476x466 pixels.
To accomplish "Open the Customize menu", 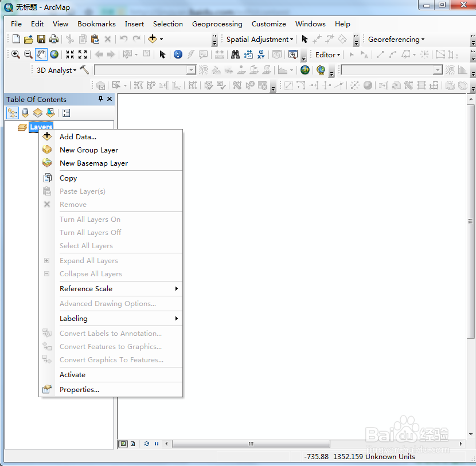I will click(x=268, y=24).
